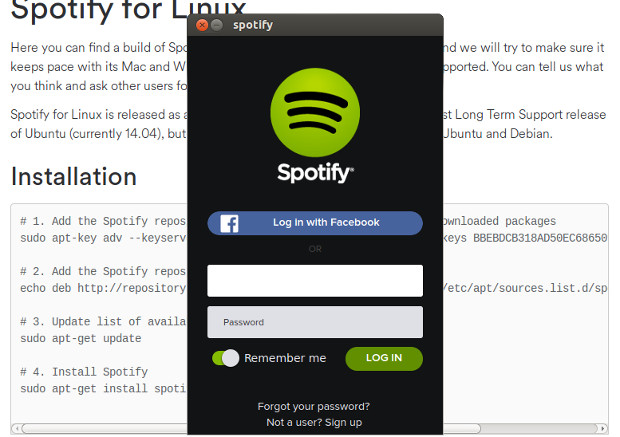Toggle the Remember me switch
The image size is (620, 437).
225,358
